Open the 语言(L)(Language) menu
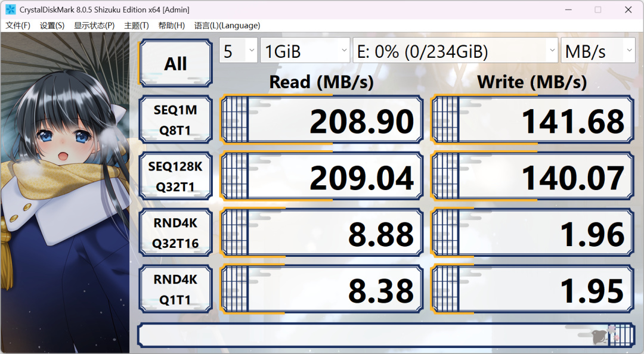The width and height of the screenshot is (644, 354). point(227,26)
